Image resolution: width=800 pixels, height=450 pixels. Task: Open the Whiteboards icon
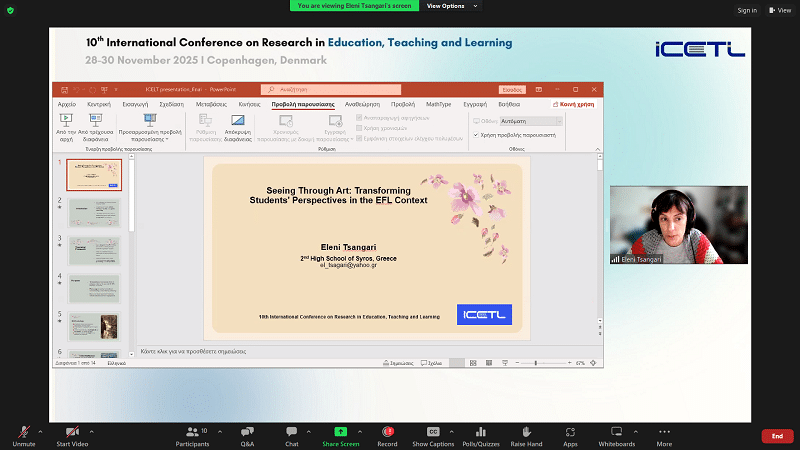(616, 431)
